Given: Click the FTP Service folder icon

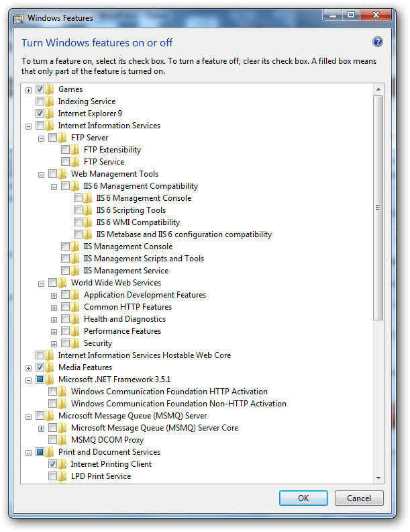Looking at the screenshot, I should [75, 162].
